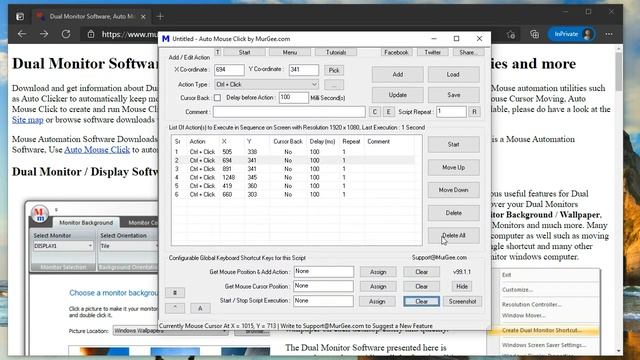This screenshot has height=360, width=640.
Task: Click the Delete button
Action: coord(453,213)
